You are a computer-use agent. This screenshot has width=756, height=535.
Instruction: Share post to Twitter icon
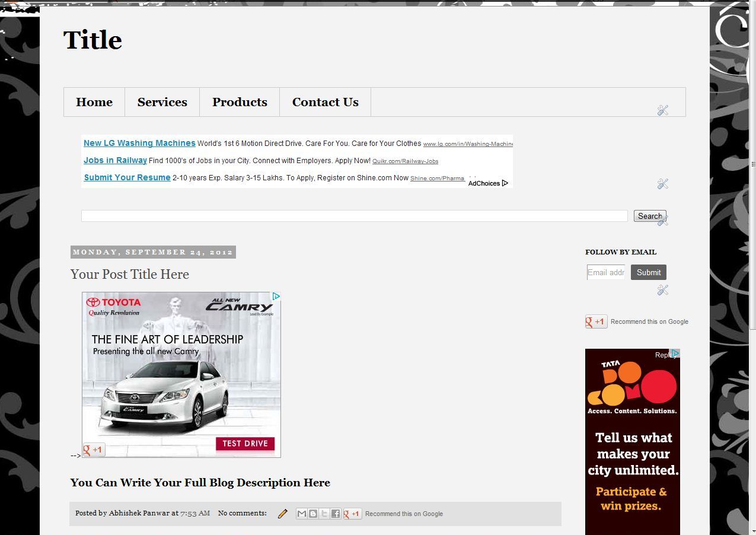pyautogui.click(x=324, y=514)
